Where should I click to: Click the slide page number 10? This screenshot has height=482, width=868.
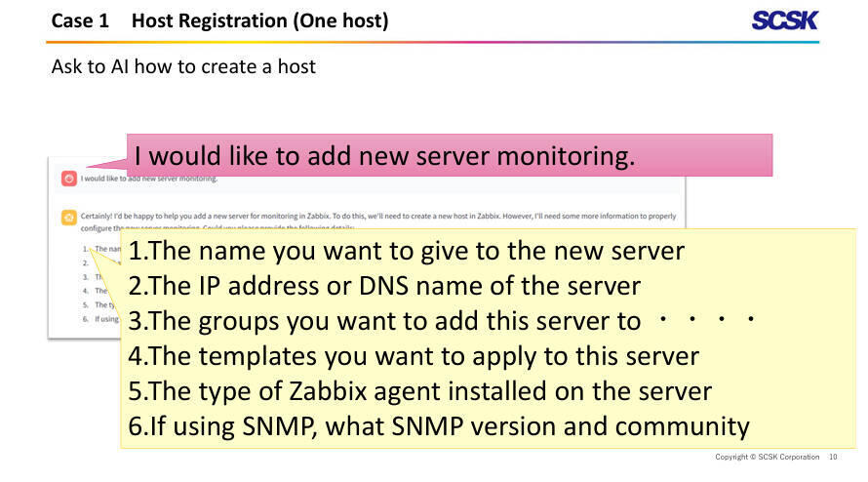(x=833, y=457)
